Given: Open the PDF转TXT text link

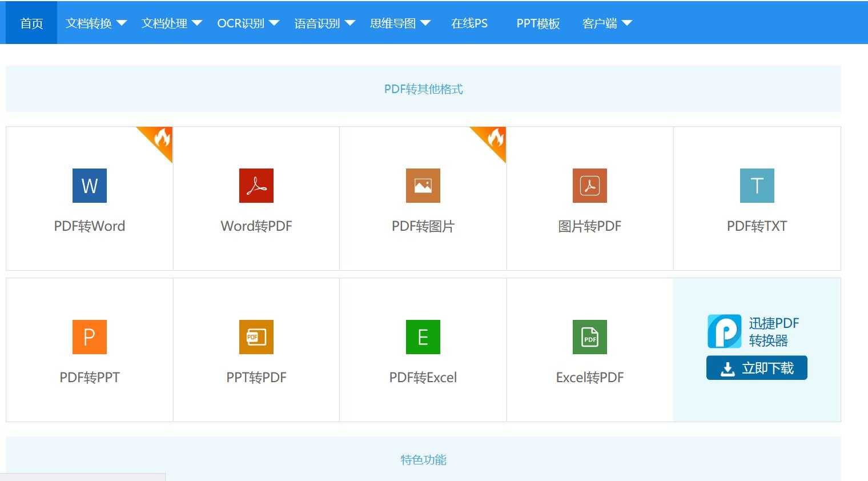Looking at the screenshot, I should coord(757,226).
